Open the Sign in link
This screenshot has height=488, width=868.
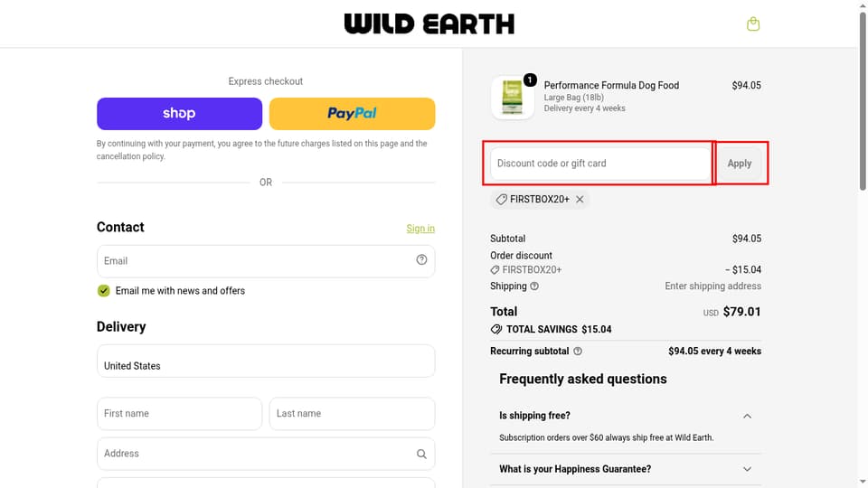coord(420,229)
